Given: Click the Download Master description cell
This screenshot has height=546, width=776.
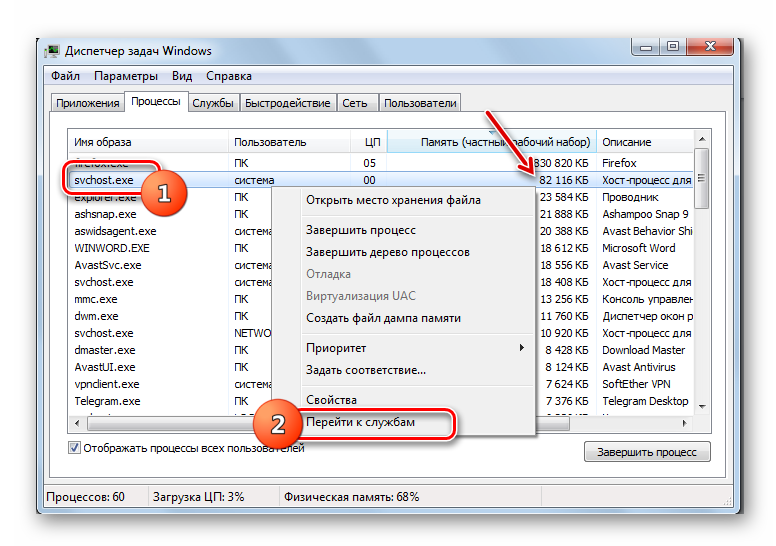Looking at the screenshot, I should [x=643, y=350].
